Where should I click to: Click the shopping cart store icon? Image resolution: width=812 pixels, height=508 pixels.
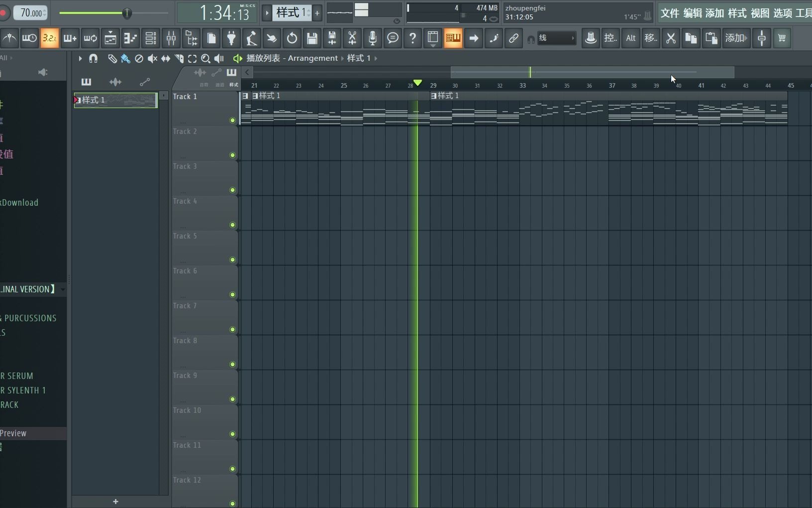[782, 38]
